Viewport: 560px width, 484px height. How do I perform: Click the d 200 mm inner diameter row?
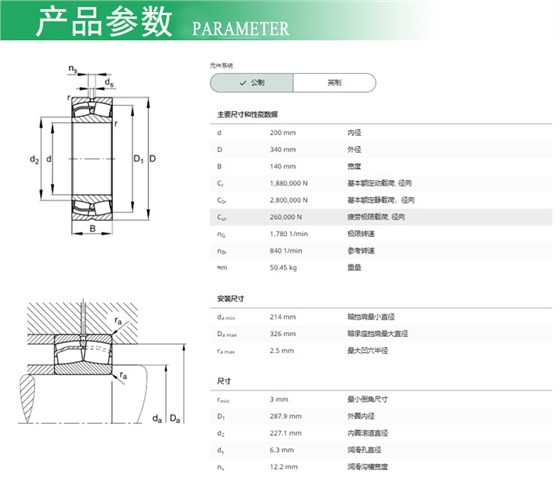(x=381, y=133)
